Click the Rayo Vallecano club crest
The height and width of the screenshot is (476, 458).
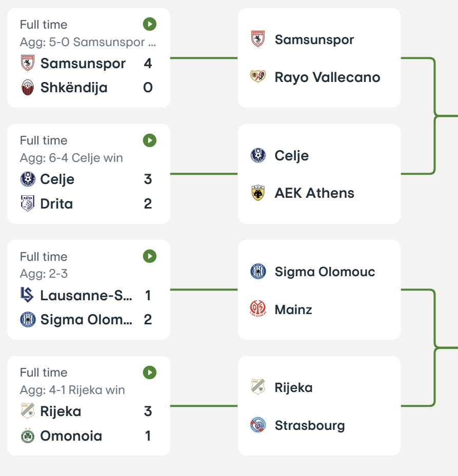point(257,77)
